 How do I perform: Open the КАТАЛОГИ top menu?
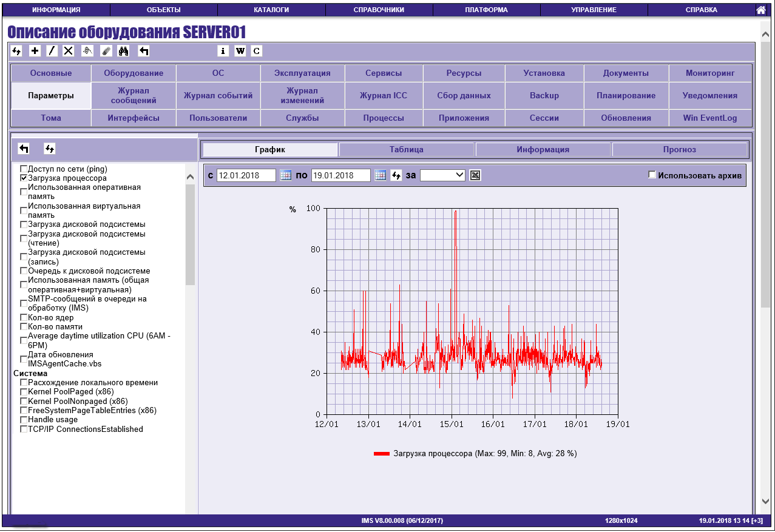271,10
